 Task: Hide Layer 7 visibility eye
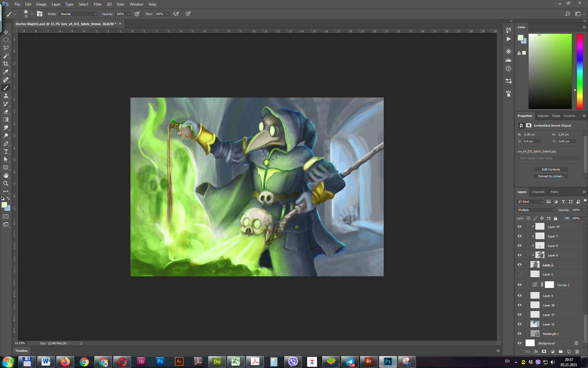tap(519, 236)
